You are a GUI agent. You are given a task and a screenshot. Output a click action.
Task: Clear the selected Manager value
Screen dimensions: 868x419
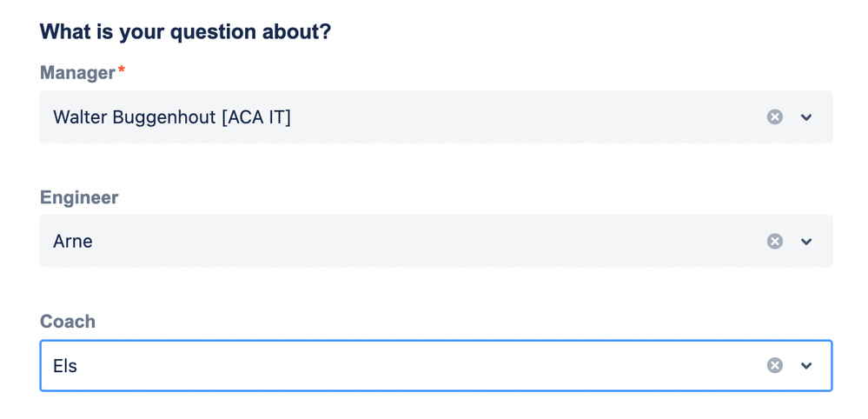[774, 116]
